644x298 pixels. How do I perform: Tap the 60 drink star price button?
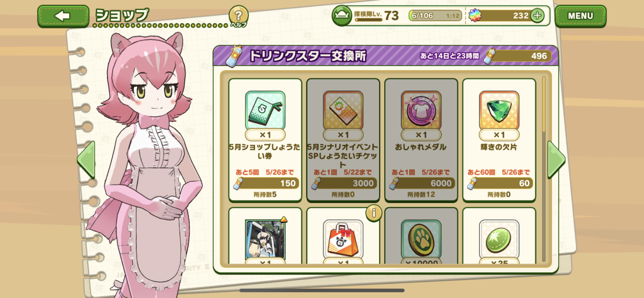pos(500,183)
